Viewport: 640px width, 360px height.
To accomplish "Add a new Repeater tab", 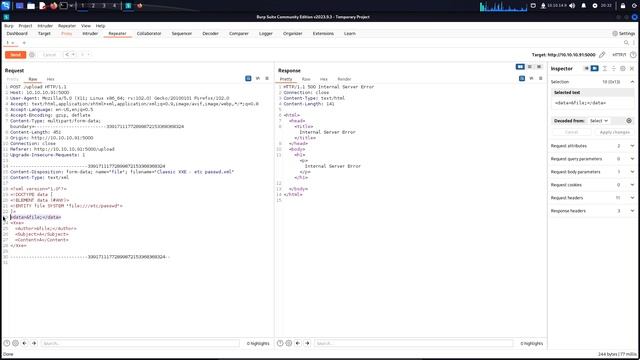I will (x=24, y=43).
